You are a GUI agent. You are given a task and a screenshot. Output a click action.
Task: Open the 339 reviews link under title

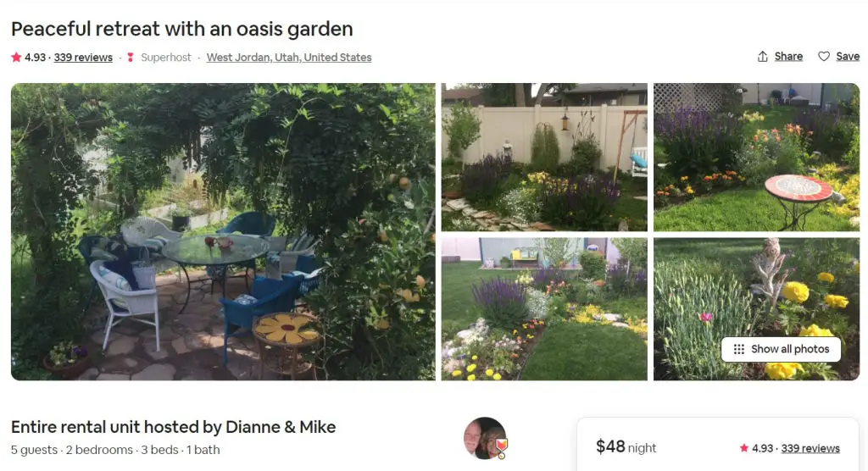[83, 58]
